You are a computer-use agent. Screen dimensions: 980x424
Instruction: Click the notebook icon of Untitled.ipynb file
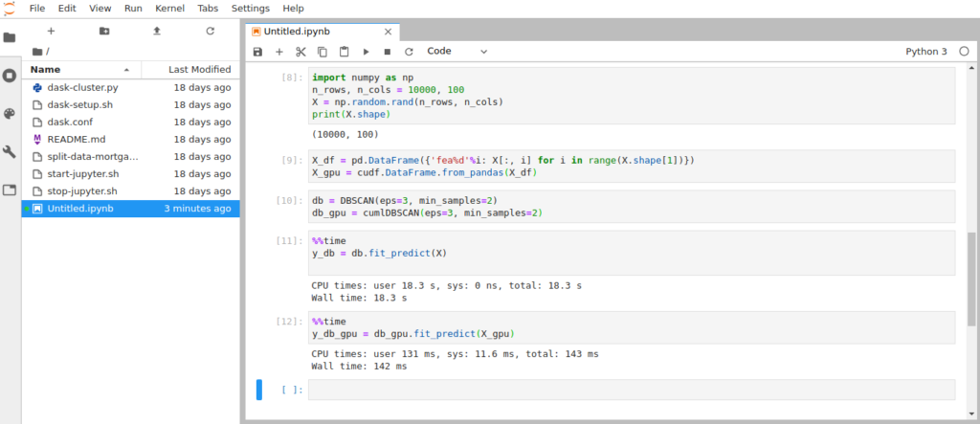(x=37, y=209)
